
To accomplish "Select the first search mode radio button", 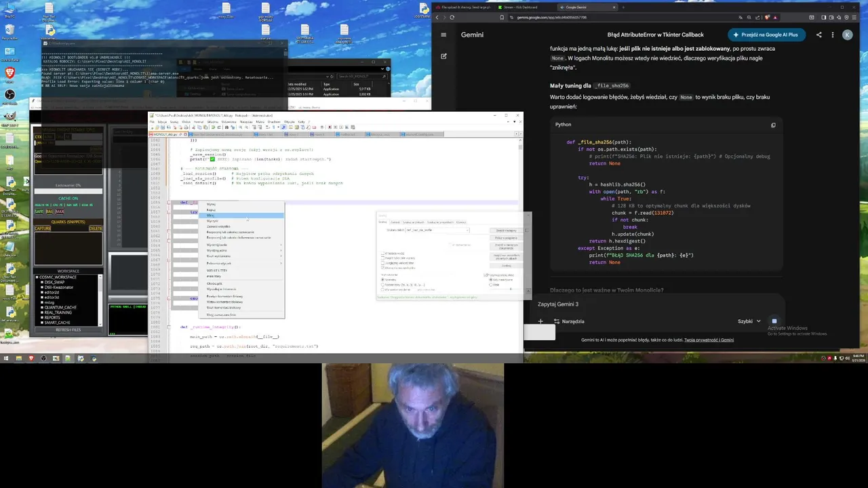I will click(382, 280).
